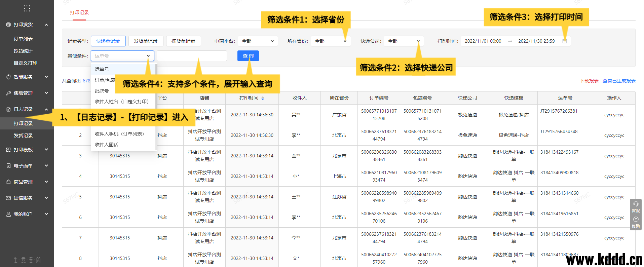Choose 运单号 from the dropdown list
Viewport: 644px width, 267px height.
point(123,69)
